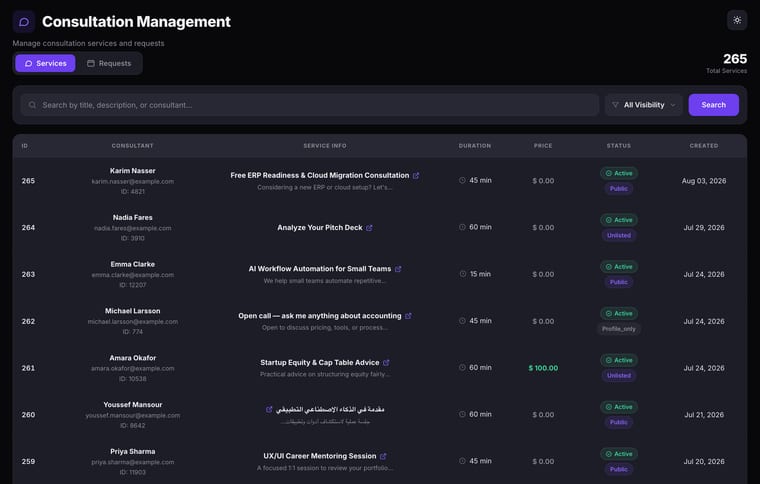The width and height of the screenshot is (760, 484).
Task: Open Startup Equity & Cap Table Advice
Action: (320, 362)
